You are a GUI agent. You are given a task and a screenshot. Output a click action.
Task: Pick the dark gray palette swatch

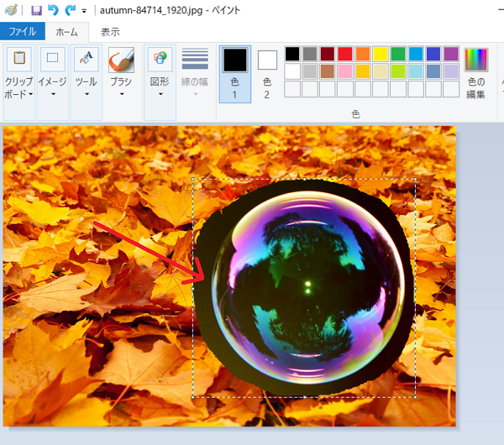click(310, 54)
